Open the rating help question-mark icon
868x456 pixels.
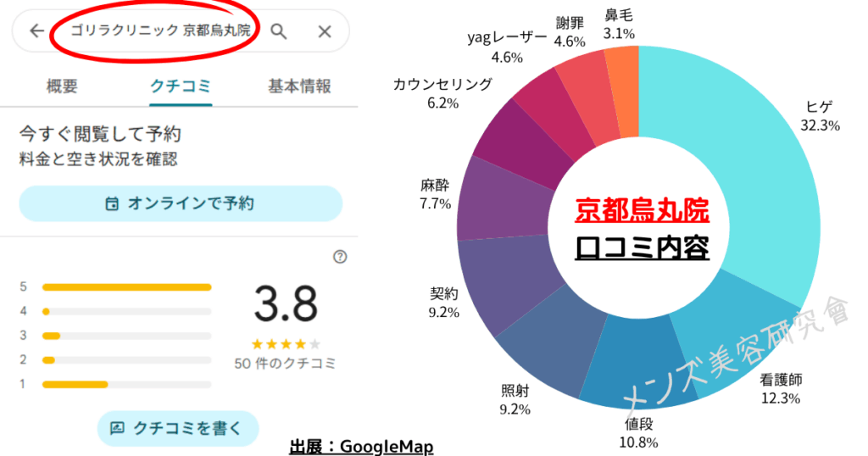(x=340, y=257)
